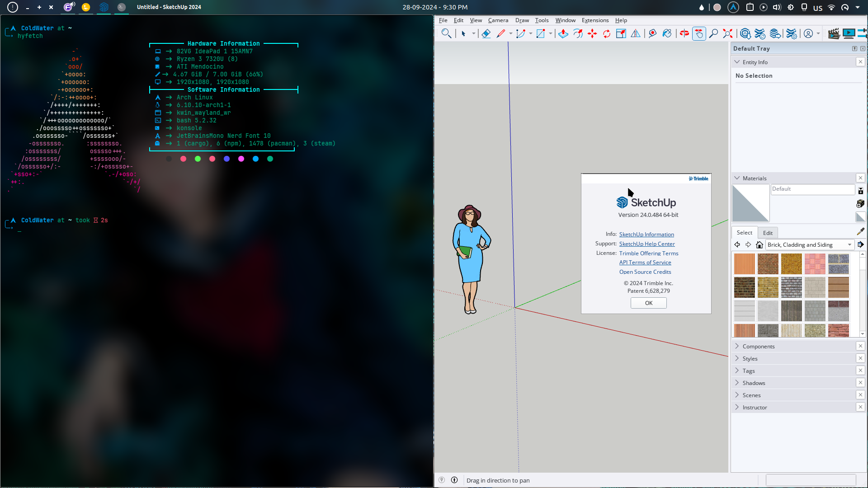Click the Zoom Extents tool
Screen dimensions: 868x488
pyautogui.click(x=727, y=33)
